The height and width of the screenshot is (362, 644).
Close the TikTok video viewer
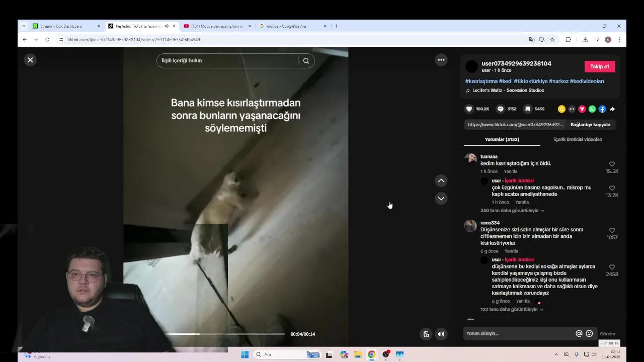[x=30, y=60]
